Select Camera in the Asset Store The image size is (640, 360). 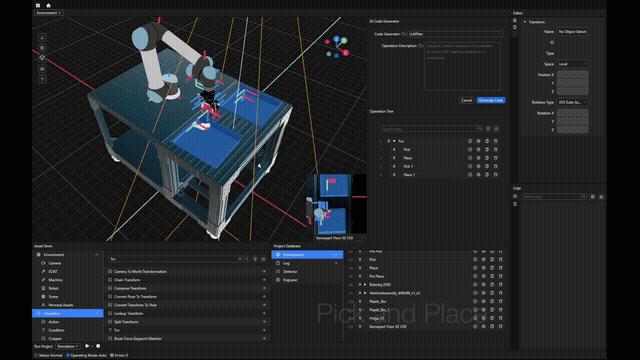[x=55, y=263]
